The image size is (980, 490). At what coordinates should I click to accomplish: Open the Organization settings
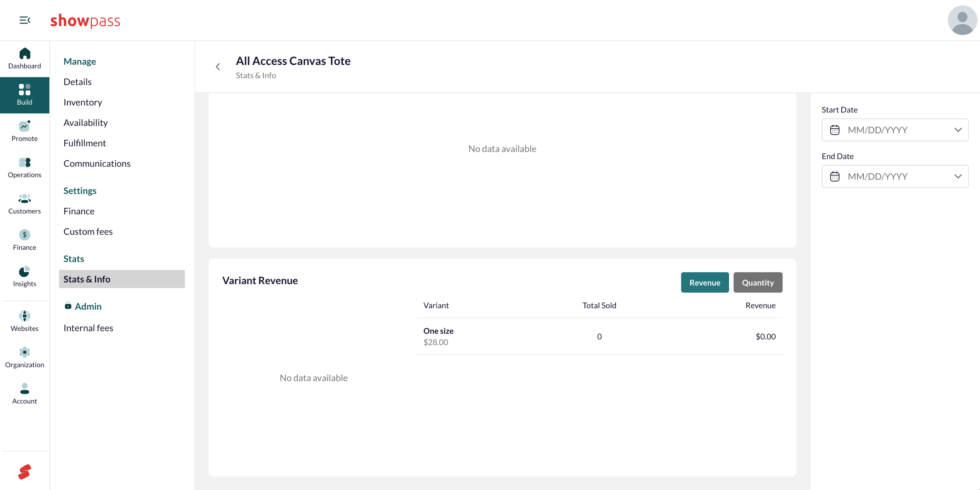click(x=25, y=357)
